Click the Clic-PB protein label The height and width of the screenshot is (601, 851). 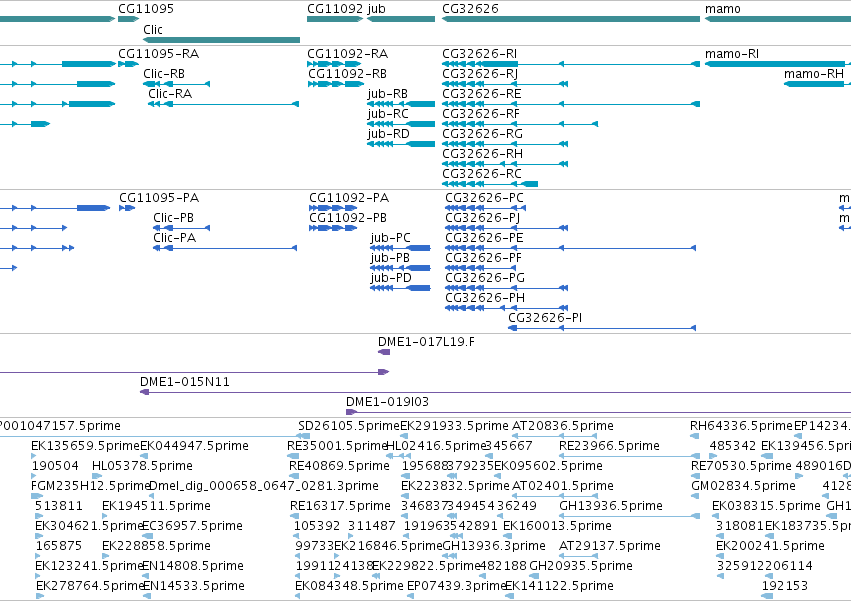tap(173, 218)
